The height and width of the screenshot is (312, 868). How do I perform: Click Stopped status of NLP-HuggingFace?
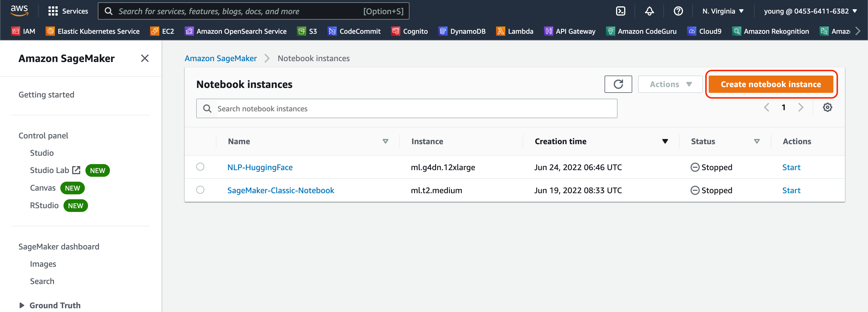pos(711,167)
